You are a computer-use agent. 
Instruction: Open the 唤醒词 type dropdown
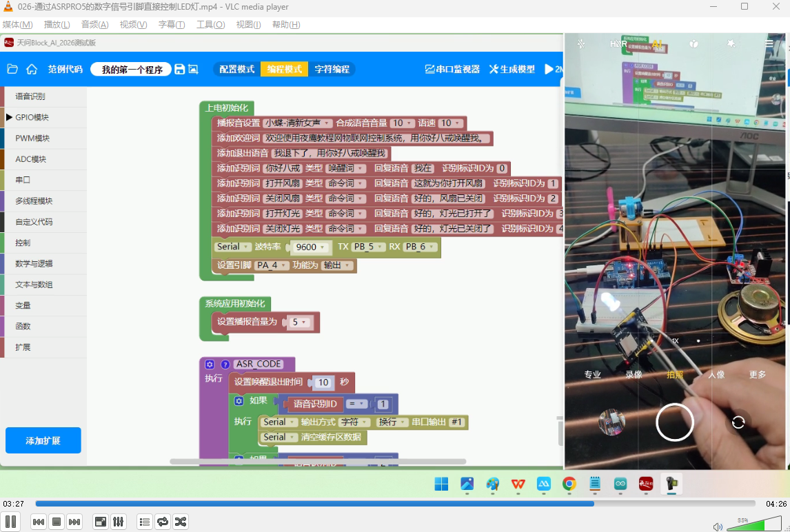[x=347, y=168]
